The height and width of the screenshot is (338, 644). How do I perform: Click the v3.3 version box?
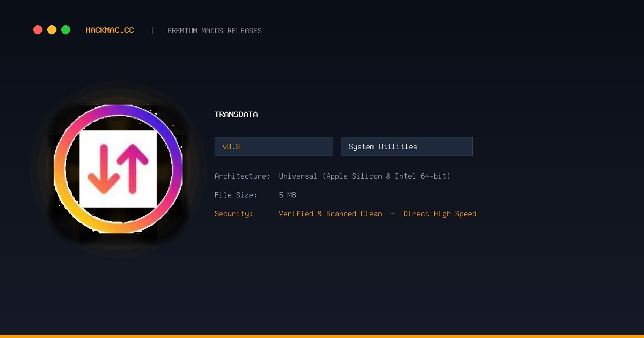[274, 146]
